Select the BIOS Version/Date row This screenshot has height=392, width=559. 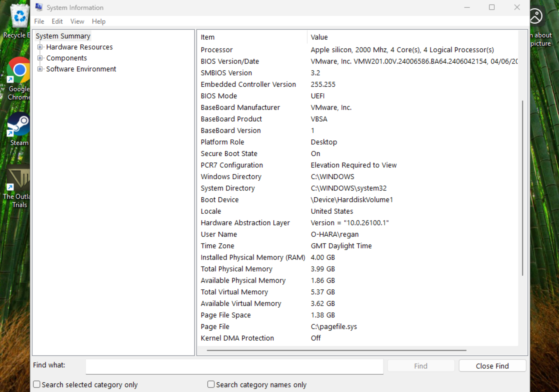[x=358, y=61]
